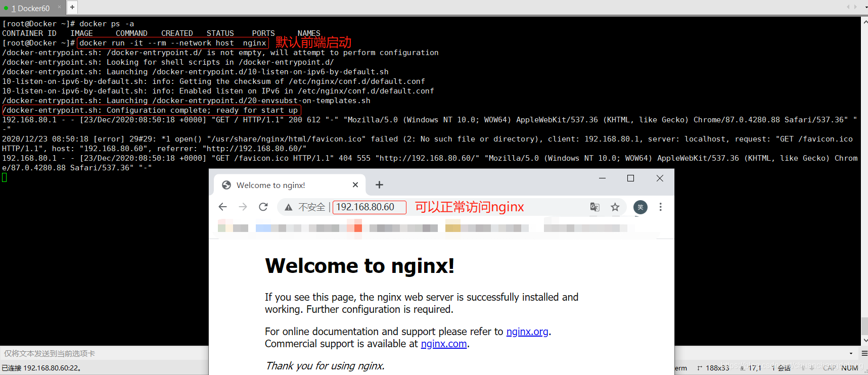The width and height of the screenshot is (868, 375).
Task: Open the translate page icon
Action: point(595,207)
